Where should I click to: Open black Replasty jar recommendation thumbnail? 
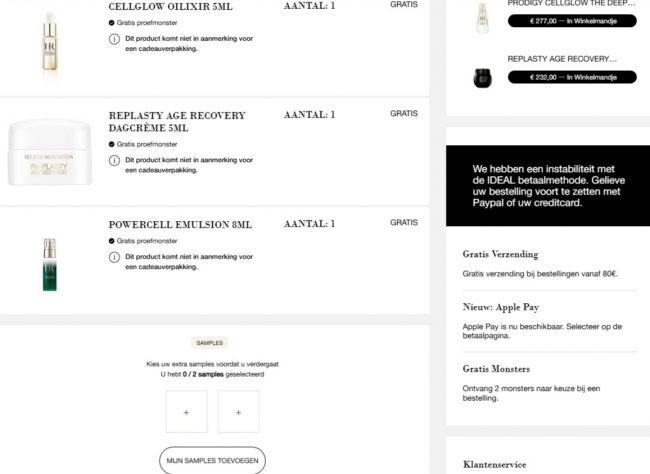[483, 78]
